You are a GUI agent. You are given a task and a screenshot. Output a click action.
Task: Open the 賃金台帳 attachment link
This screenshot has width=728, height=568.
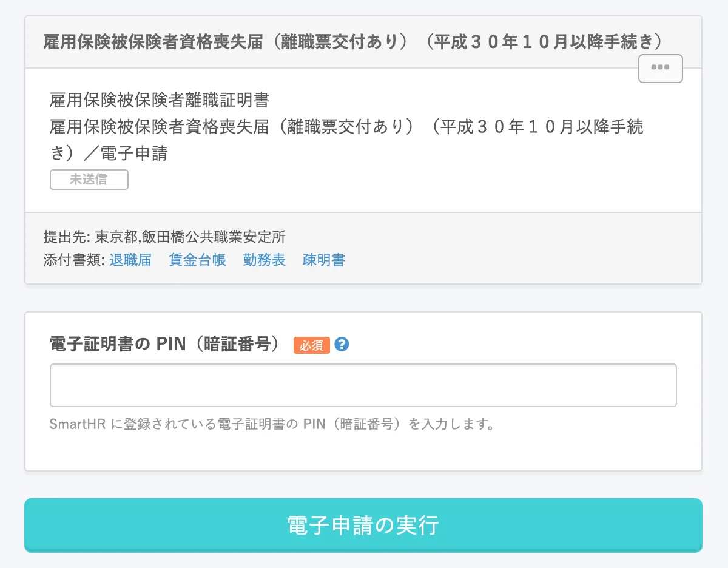198,260
